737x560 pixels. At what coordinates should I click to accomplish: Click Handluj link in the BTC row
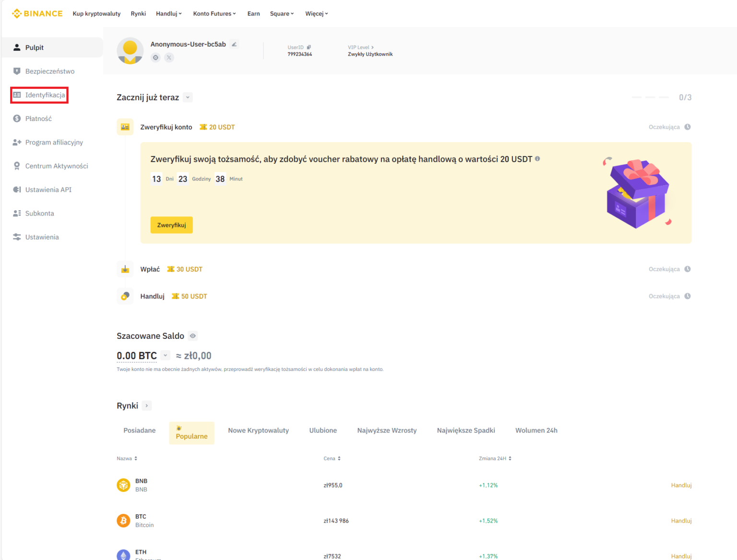point(681,521)
